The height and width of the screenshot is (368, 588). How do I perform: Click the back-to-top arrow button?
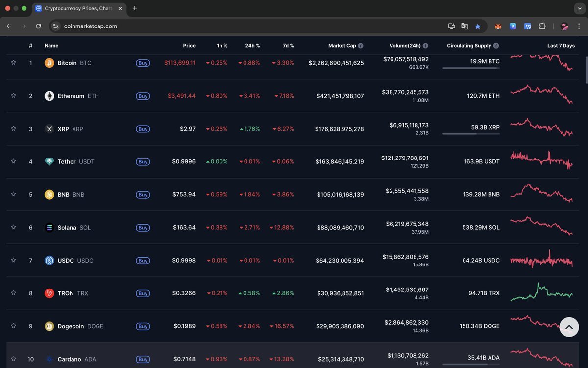(x=569, y=327)
